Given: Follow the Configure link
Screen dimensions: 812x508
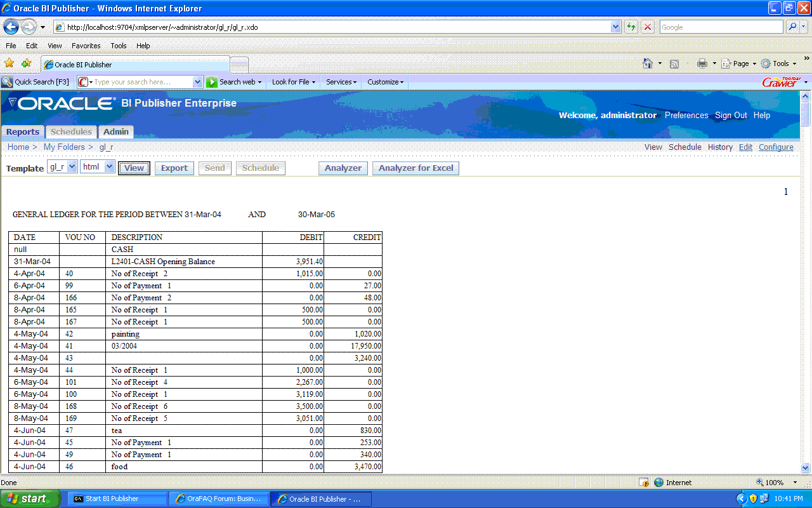Looking at the screenshot, I should 776,147.
